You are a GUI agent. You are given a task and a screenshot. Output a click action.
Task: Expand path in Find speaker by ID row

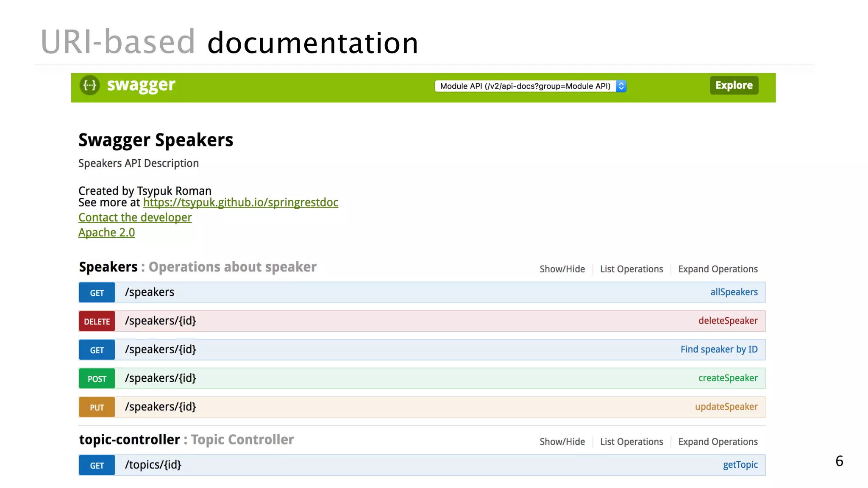pos(161,349)
